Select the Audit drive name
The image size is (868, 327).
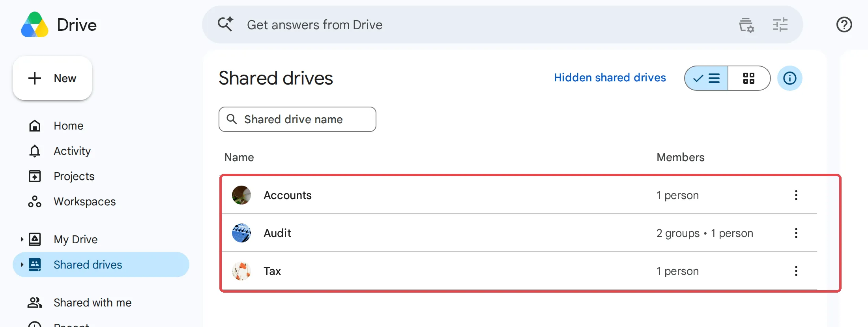tap(277, 233)
